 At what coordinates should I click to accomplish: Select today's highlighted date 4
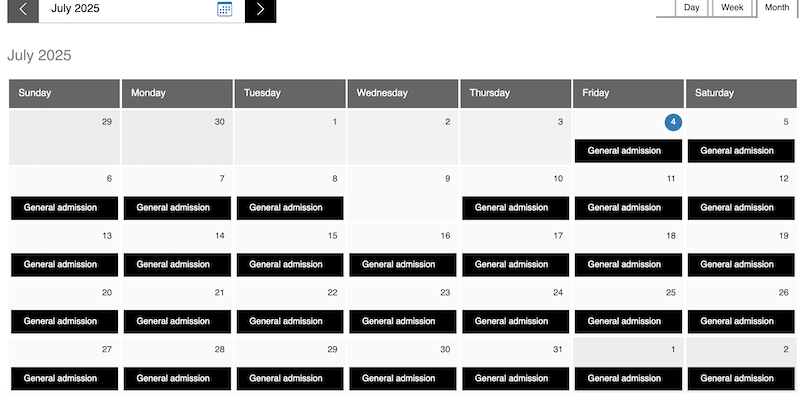tap(673, 122)
